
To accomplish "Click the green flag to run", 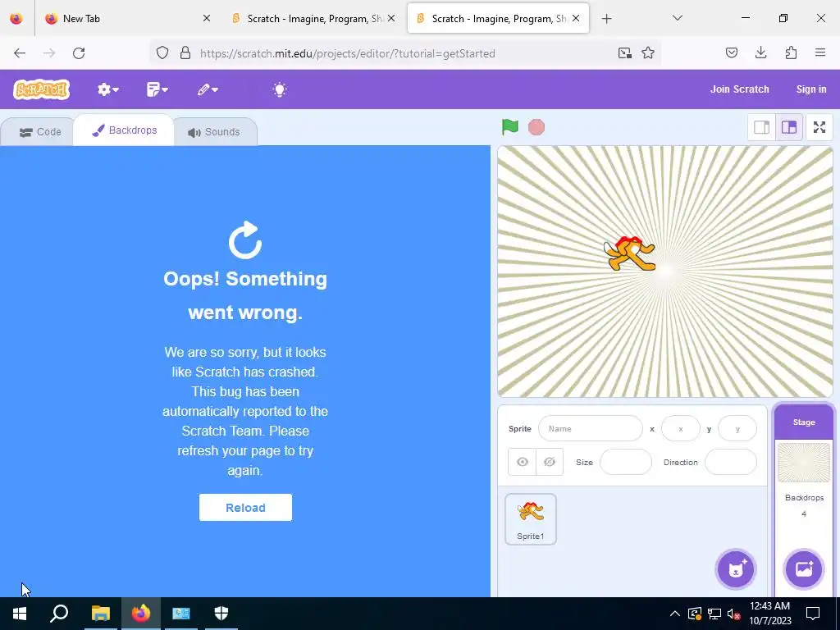I will [509, 127].
